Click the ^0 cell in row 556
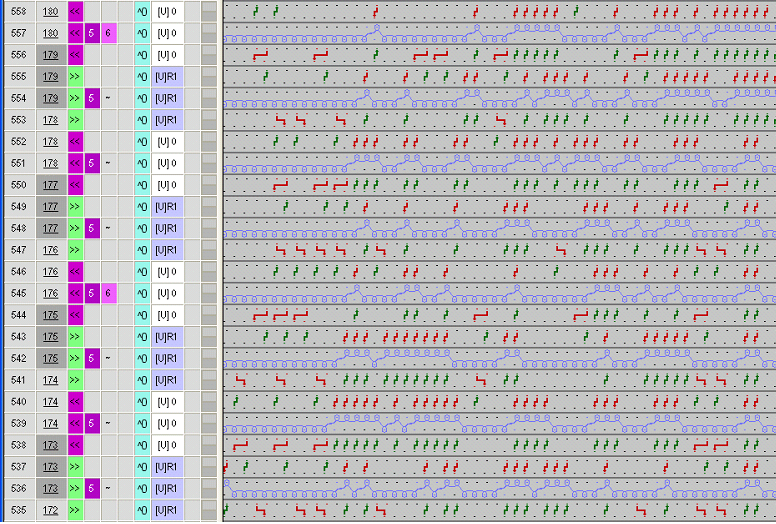Viewport: 776px width, 524px height. point(141,54)
